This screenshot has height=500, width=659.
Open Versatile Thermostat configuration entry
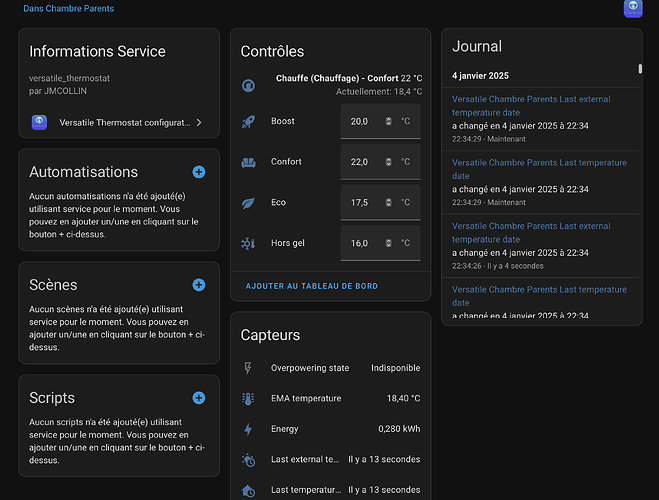(119, 122)
